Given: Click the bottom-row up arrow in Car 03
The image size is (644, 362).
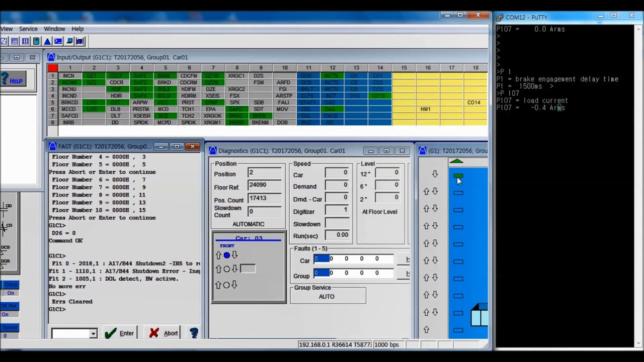Looking at the screenshot, I should click(218, 285).
